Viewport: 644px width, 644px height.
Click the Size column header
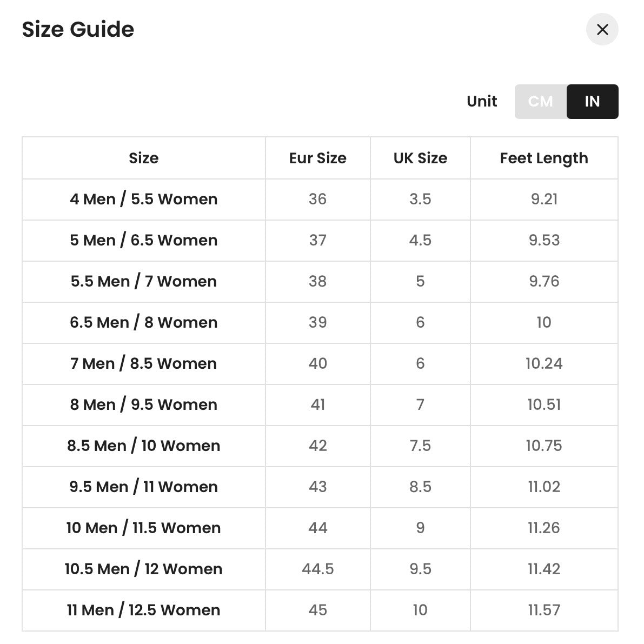[144, 158]
